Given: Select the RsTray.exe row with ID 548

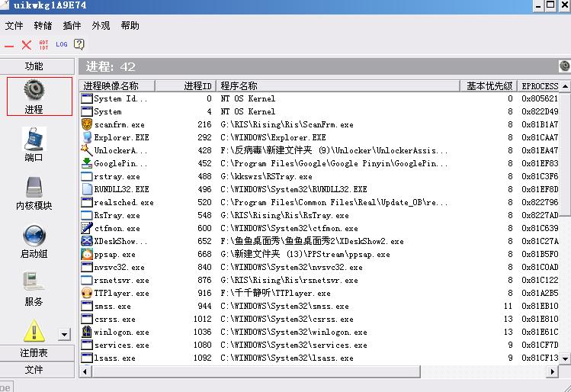Looking at the screenshot, I should point(319,215).
